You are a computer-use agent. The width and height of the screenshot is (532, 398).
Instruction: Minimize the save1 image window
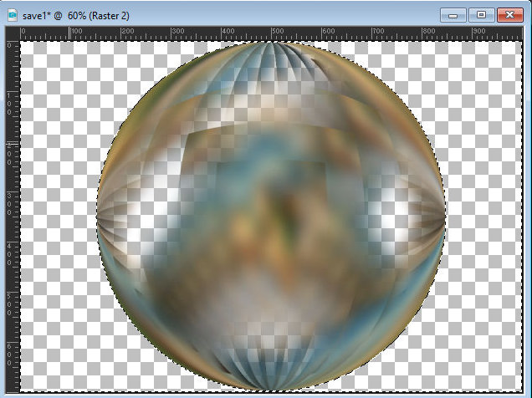tap(454, 14)
